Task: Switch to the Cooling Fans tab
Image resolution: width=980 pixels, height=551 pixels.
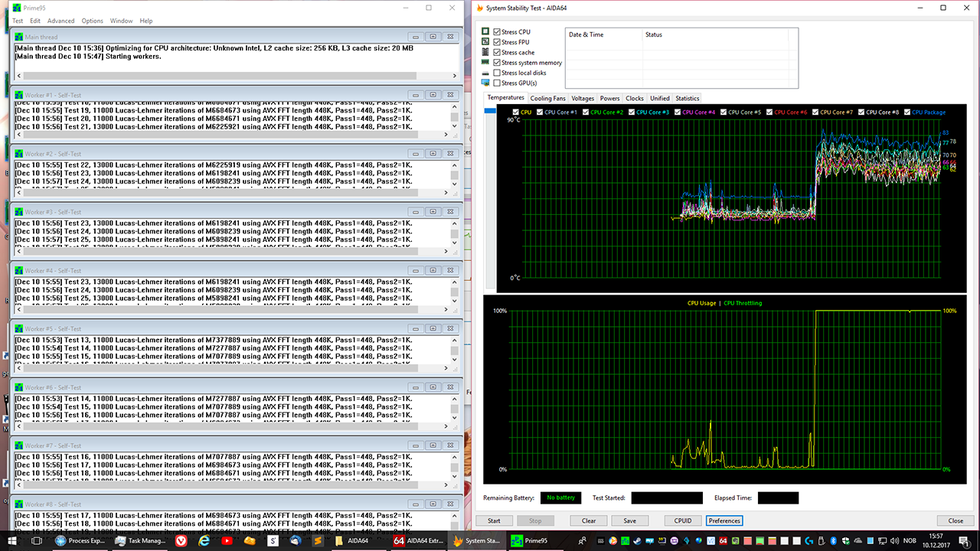Action: [547, 99]
